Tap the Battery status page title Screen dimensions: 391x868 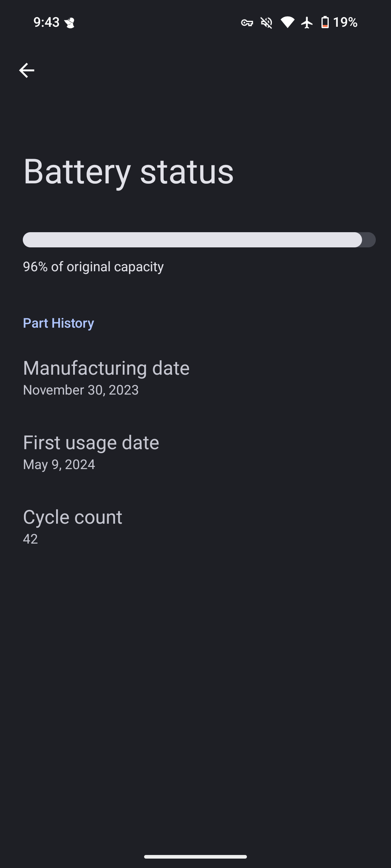[129, 171]
